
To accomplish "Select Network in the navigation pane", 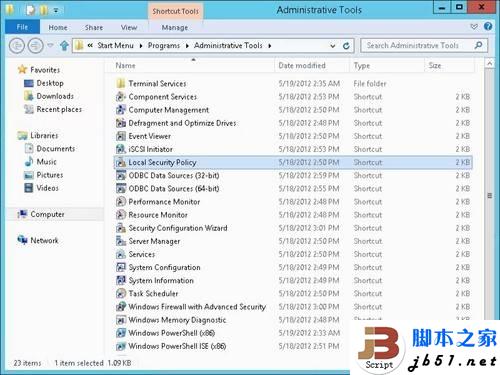I will tap(44, 240).
